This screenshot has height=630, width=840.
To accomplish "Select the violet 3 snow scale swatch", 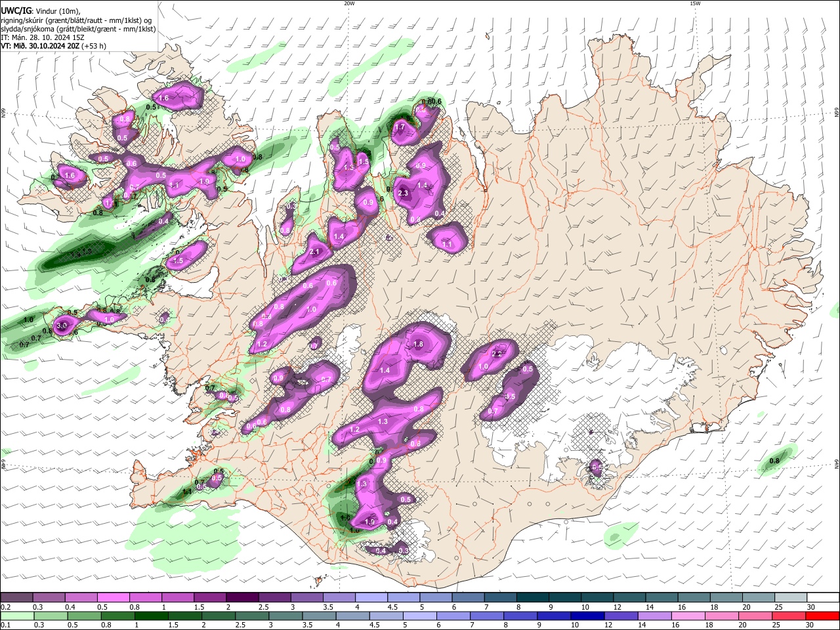I will click(x=307, y=597).
